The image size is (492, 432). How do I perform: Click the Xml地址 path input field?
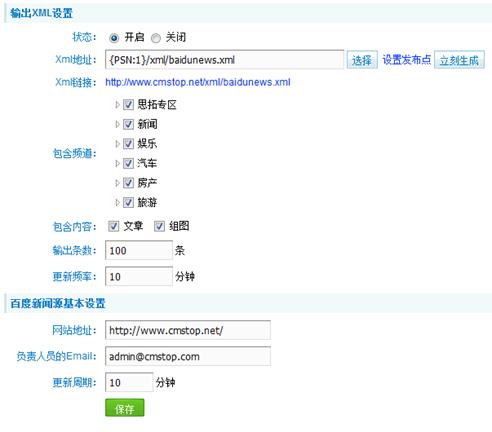coord(224,60)
